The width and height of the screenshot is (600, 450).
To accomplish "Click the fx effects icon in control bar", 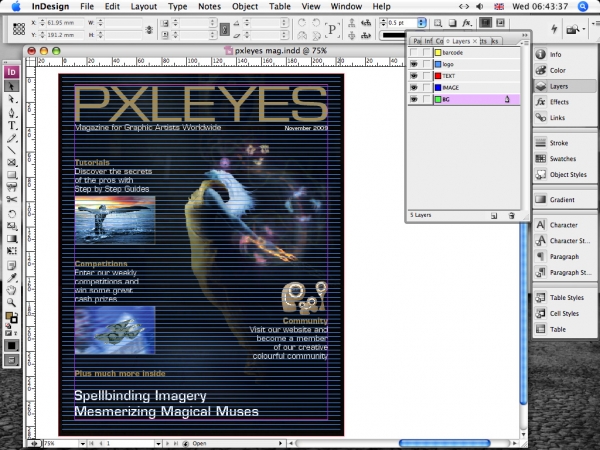I will (x=466, y=23).
